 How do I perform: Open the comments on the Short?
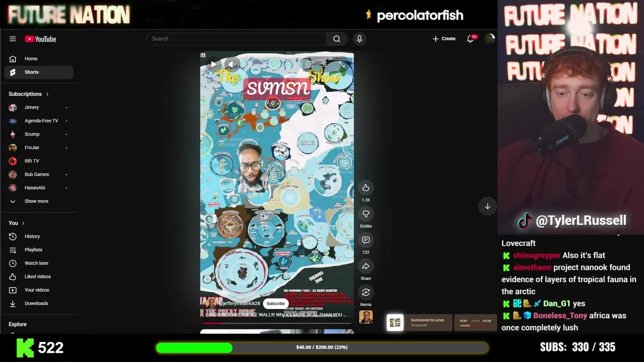coord(366,240)
